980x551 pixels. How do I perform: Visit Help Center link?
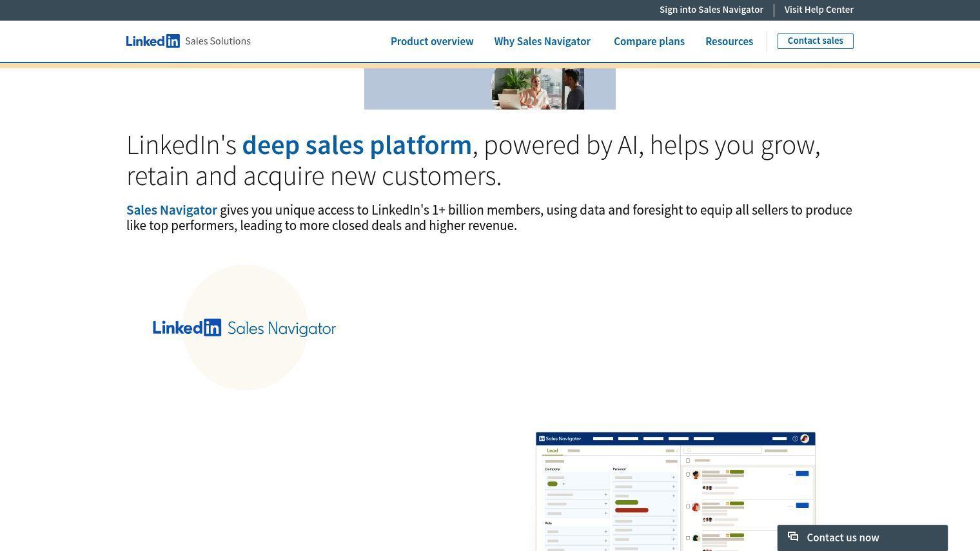(819, 10)
